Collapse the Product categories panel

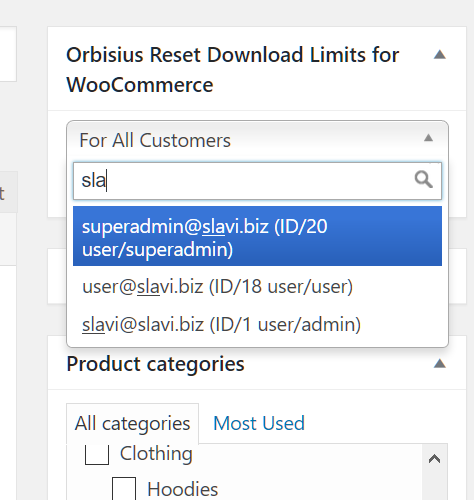(x=440, y=363)
